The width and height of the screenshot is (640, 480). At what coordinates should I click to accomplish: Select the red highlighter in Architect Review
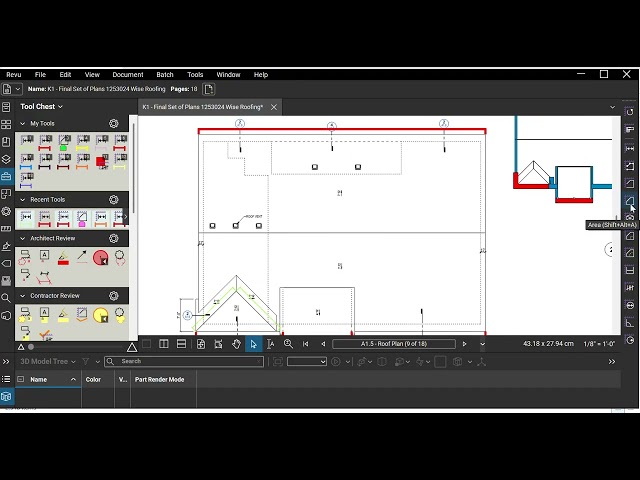63,258
